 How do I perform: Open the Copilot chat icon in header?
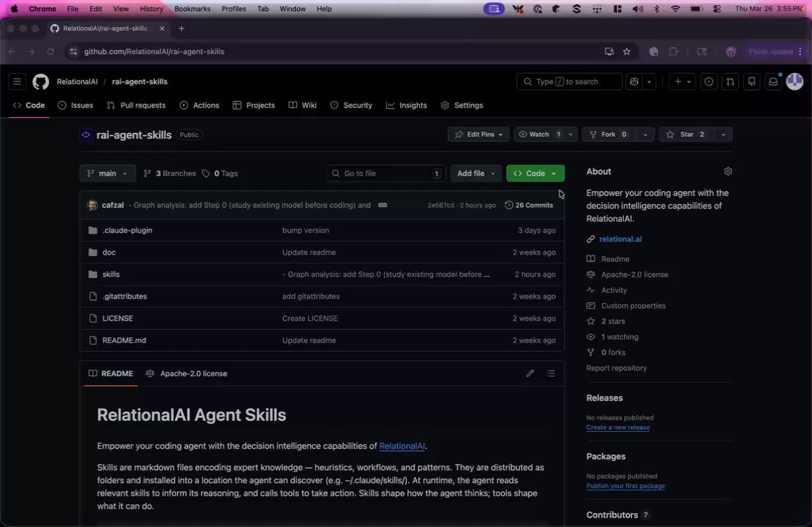click(634, 81)
